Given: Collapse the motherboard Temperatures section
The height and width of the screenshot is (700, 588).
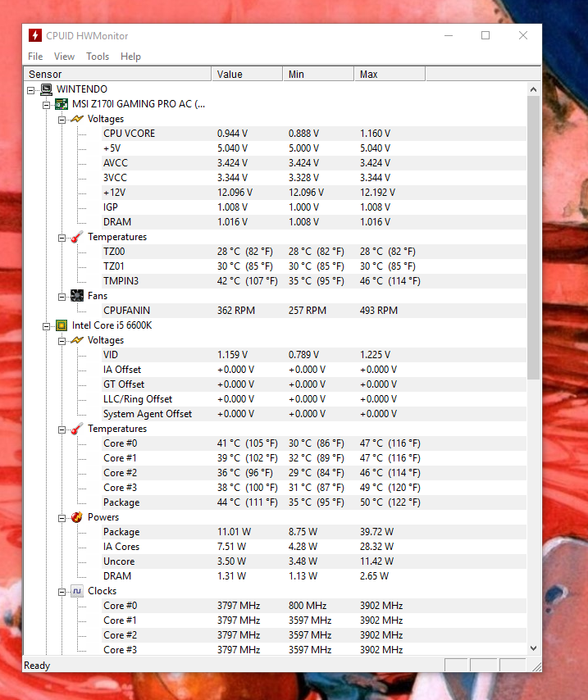Looking at the screenshot, I should coord(62,238).
